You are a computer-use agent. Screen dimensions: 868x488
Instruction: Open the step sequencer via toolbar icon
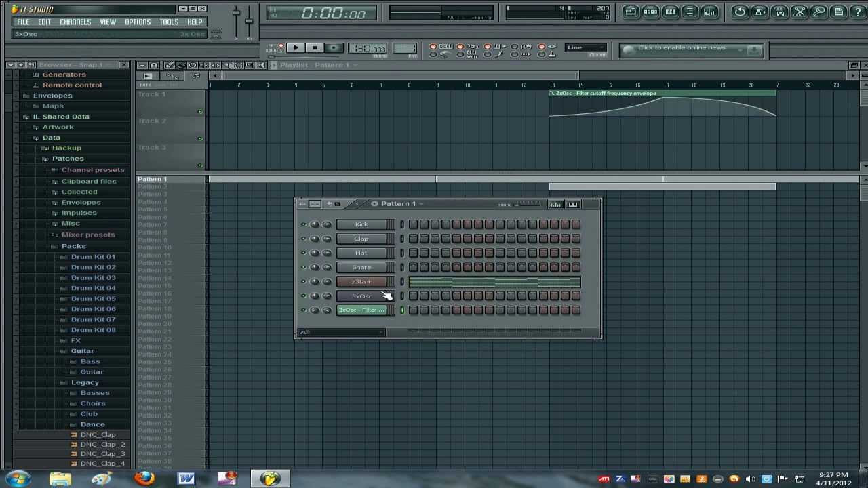(x=650, y=12)
